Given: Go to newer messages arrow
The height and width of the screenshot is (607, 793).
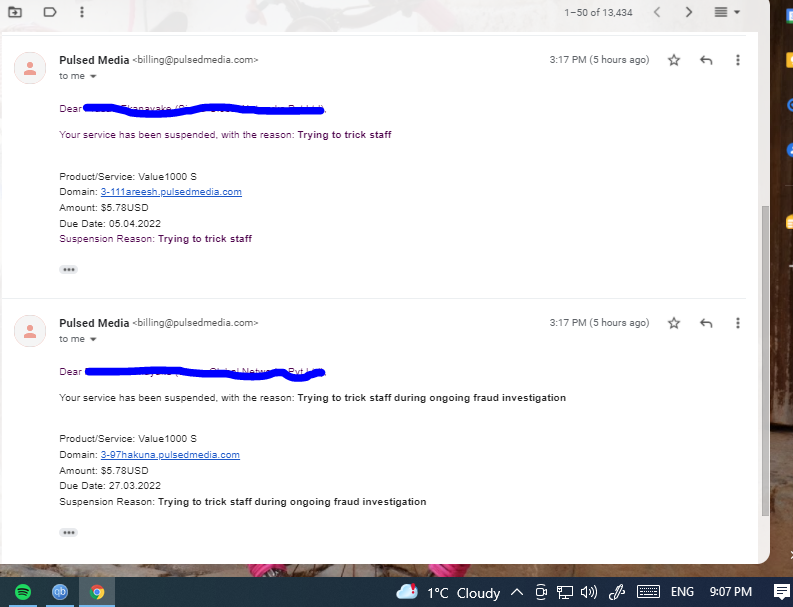Looking at the screenshot, I should coord(656,12).
